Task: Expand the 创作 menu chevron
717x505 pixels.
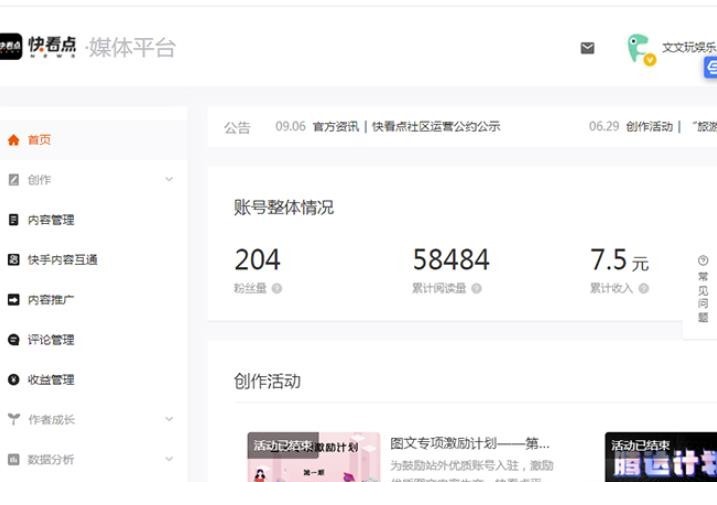Action: [169, 179]
